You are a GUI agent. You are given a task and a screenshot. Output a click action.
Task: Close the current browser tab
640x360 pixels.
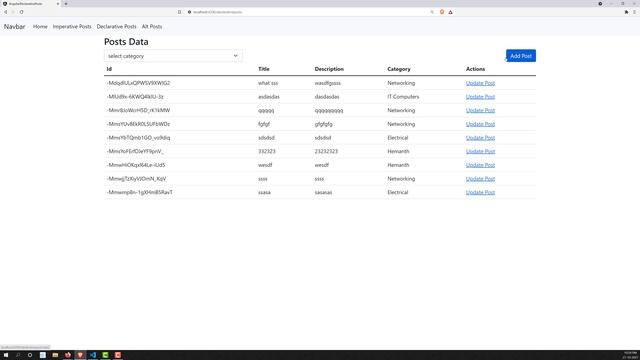point(58,4)
